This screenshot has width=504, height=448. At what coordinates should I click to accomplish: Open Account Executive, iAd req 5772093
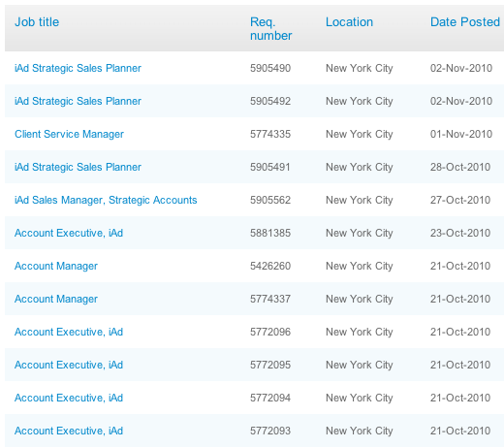tap(69, 431)
